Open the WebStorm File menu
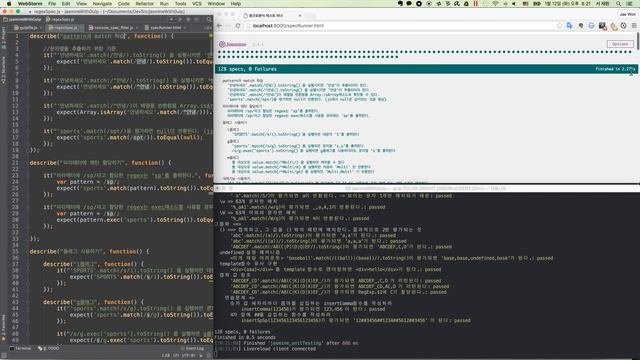Screen dimensions: 640x360 coord(52,4)
